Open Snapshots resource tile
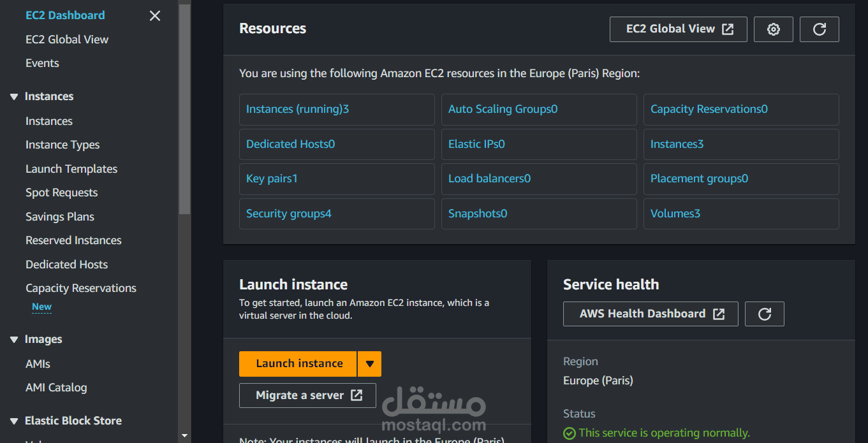The image size is (868, 443). coord(539,214)
